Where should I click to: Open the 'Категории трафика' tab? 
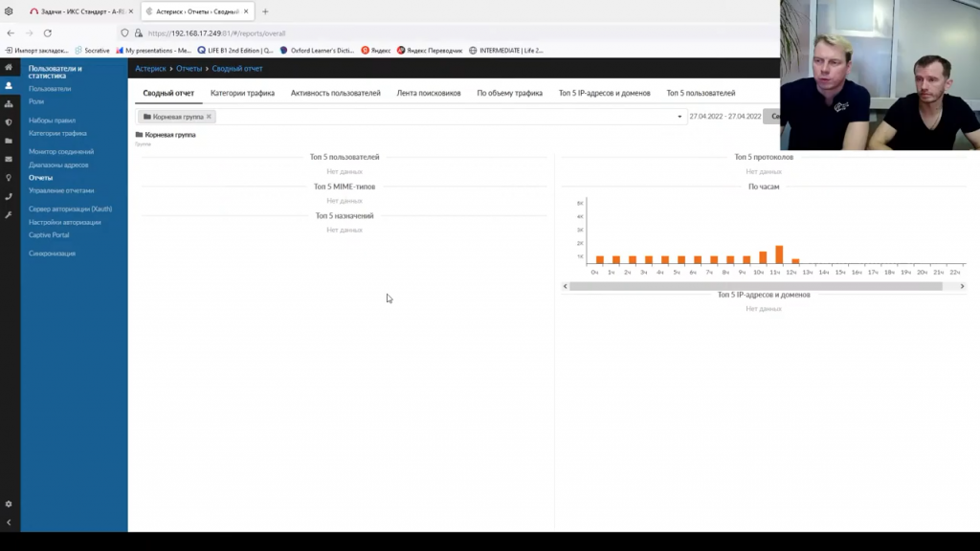(x=242, y=93)
